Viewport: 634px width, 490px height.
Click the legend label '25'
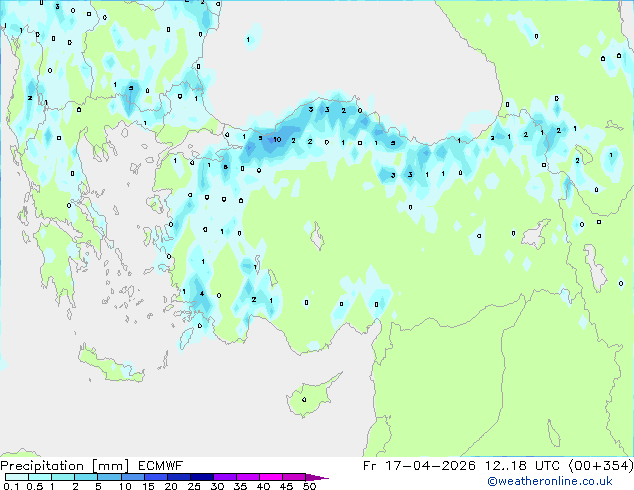pos(194,486)
